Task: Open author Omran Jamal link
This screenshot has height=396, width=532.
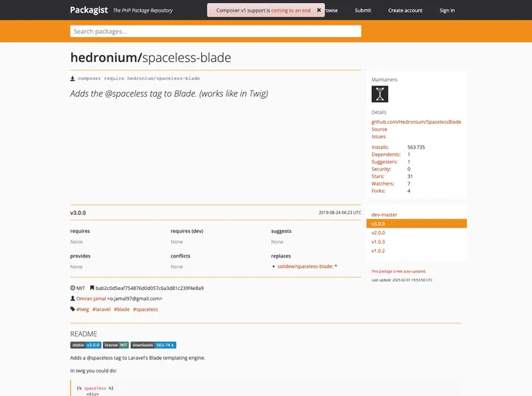Action: tap(91, 299)
